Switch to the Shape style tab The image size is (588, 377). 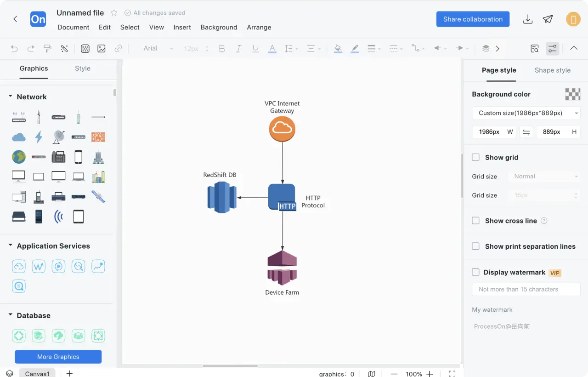pyautogui.click(x=552, y=70)
